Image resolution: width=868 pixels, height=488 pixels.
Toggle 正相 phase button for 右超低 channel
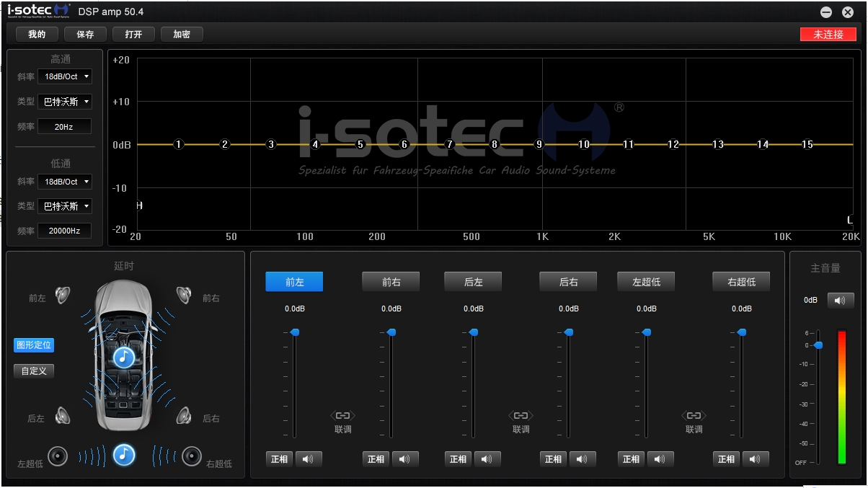point(726,459)
